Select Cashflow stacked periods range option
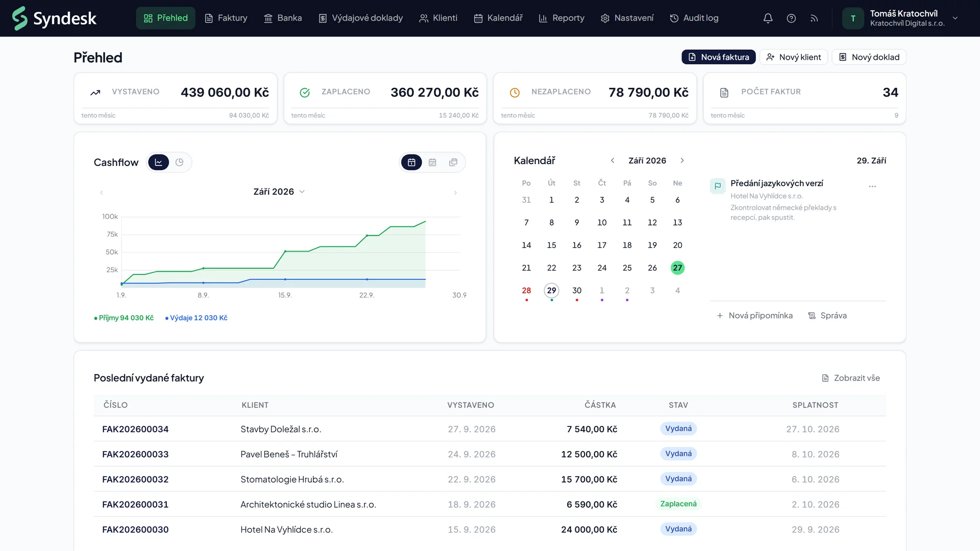Image resolution: width=980 pixels, height=551 pixels. coord(453,162)
